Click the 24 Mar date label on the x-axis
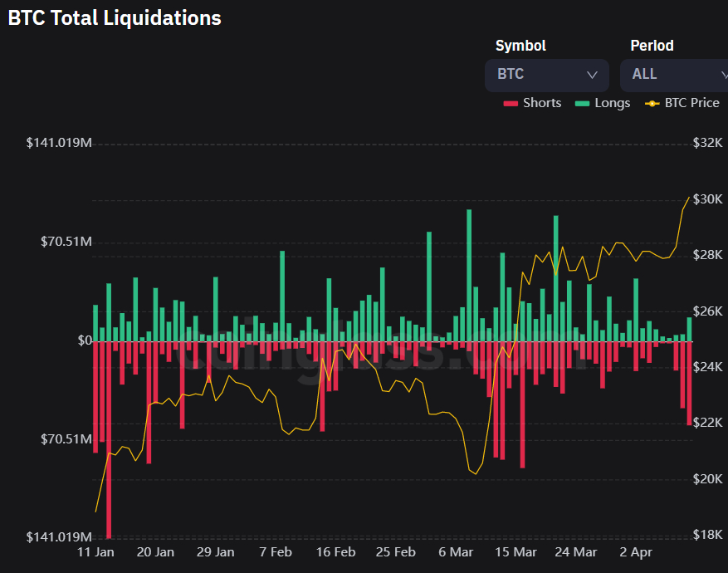The height and width of the screenshot is (573, 728). tap(576, 552)
